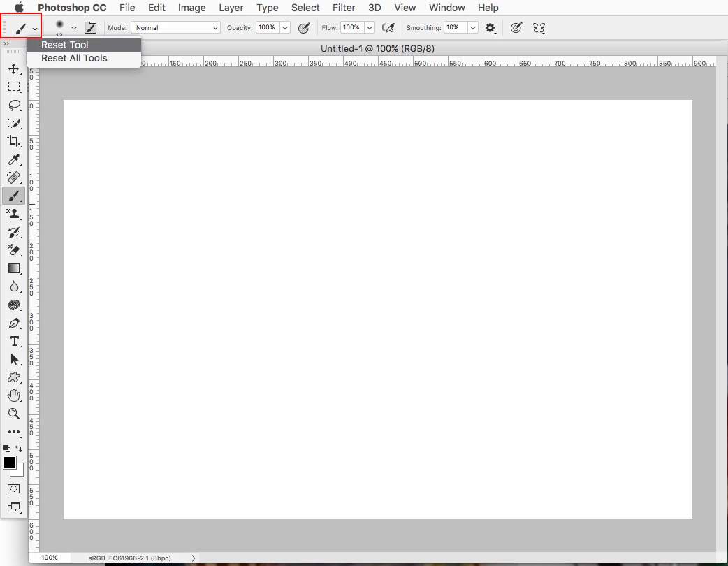Select the Crop tool

(x=14, y=141)
